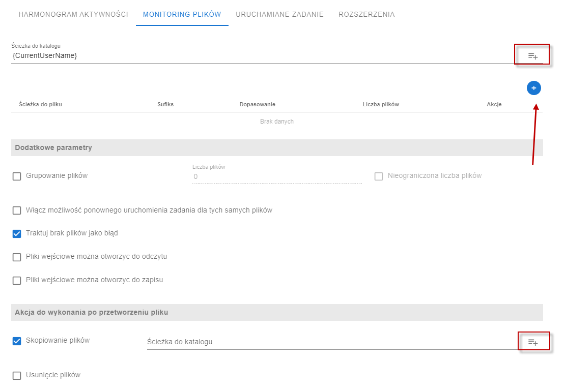Click the Akcja do wykonania po przetworzeniu pliku heading
This screenshot has width=565, height=392.
(92, 313)
